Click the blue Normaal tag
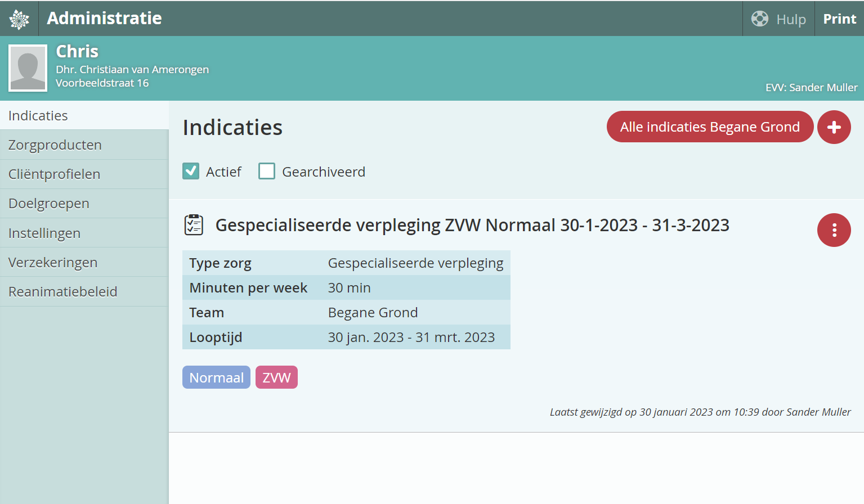This screenshot has width=864, height=504. click(216, 377)
